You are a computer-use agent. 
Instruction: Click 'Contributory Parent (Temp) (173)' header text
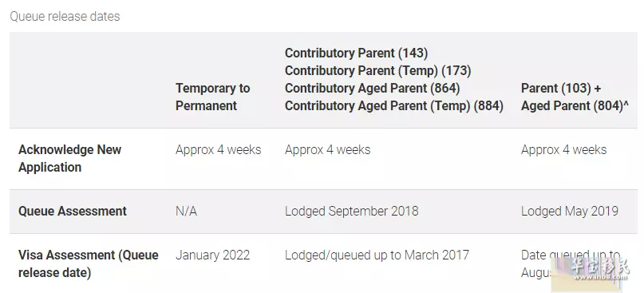tap(377, 71)
